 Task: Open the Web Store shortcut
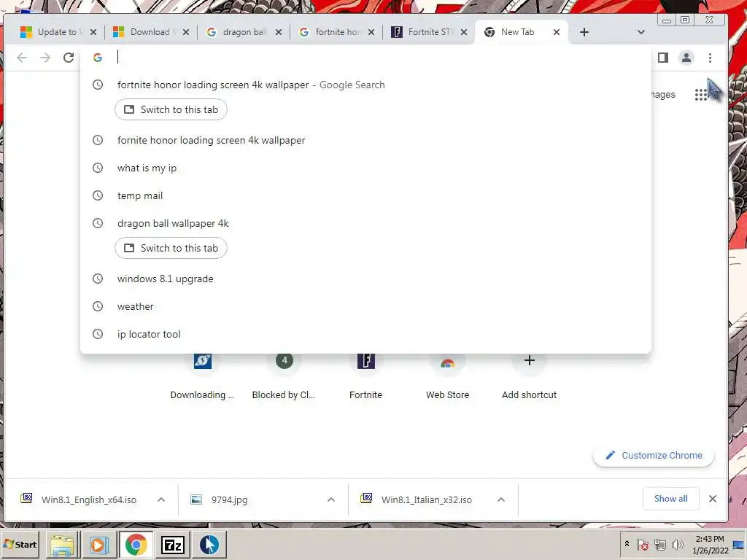click(x=447, y=376)
